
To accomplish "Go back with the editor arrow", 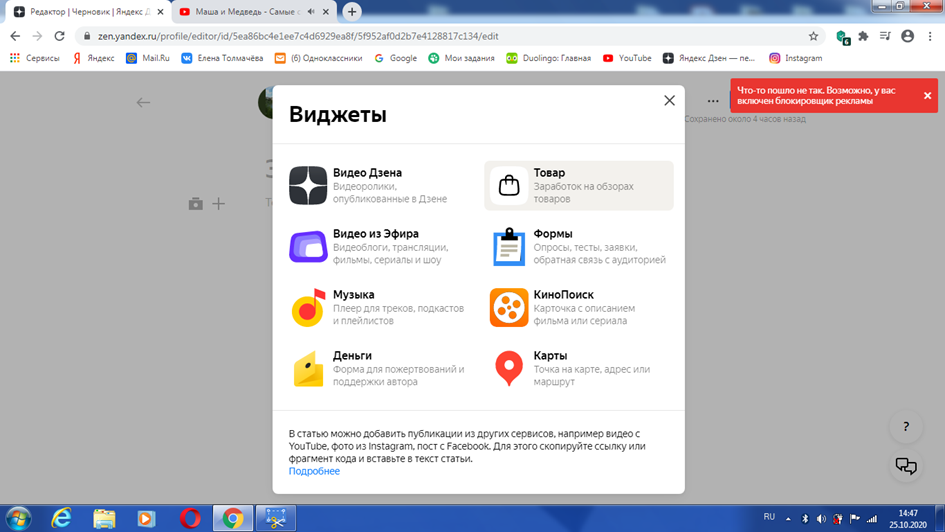I will [x=143, y=102].
